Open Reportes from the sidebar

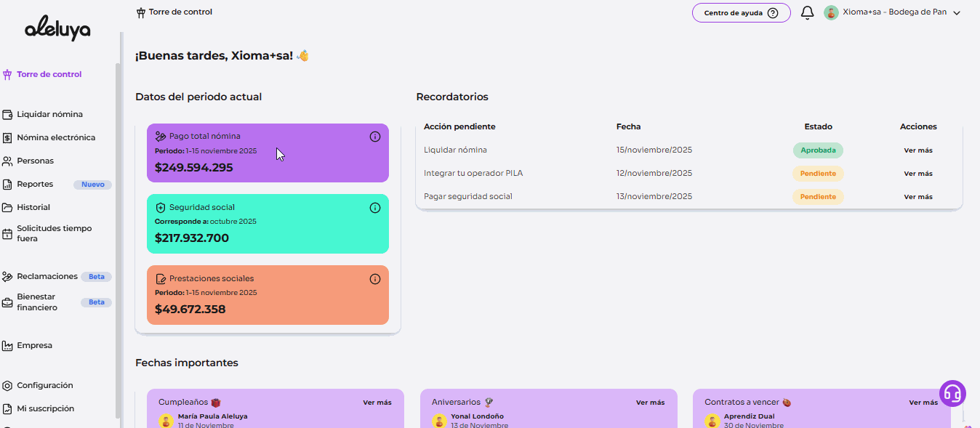35,184
